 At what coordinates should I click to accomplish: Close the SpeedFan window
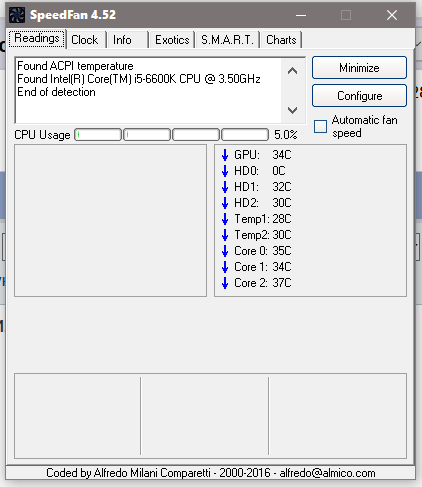(392, 15)
